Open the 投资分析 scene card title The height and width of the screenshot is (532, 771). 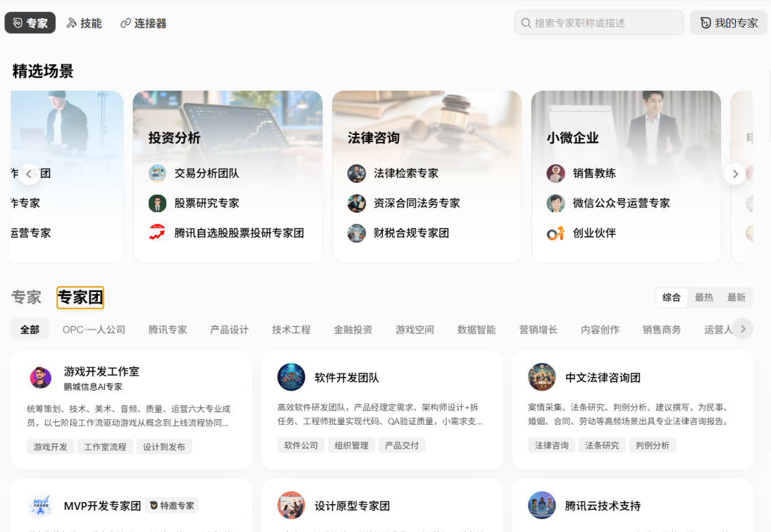[x=174, y=138]
